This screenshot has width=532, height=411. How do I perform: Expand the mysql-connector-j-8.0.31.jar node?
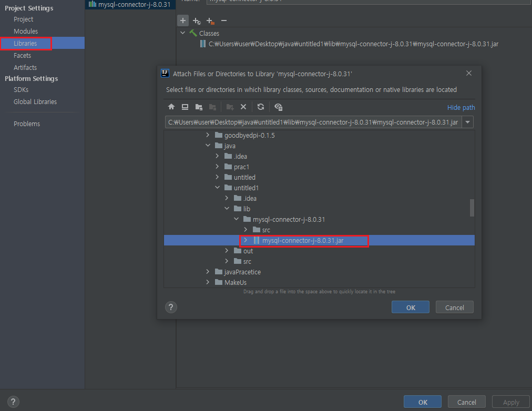[x=245, y=240]
